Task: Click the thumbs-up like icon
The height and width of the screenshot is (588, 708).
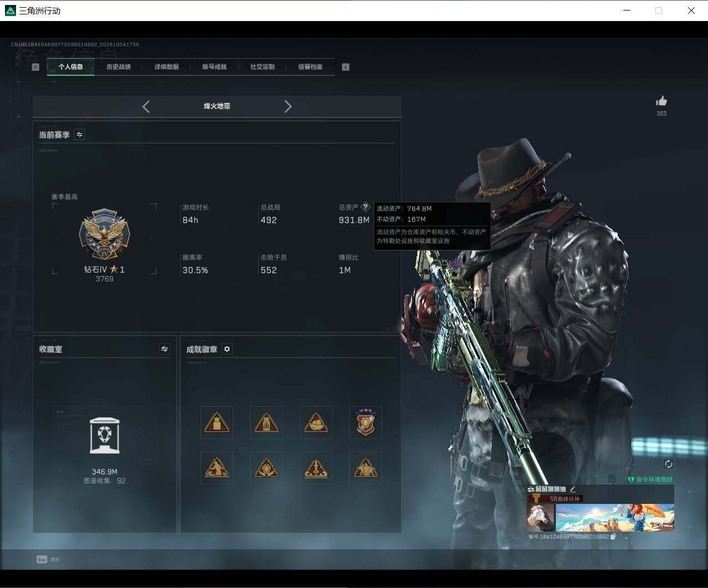Action: [662, 101]
